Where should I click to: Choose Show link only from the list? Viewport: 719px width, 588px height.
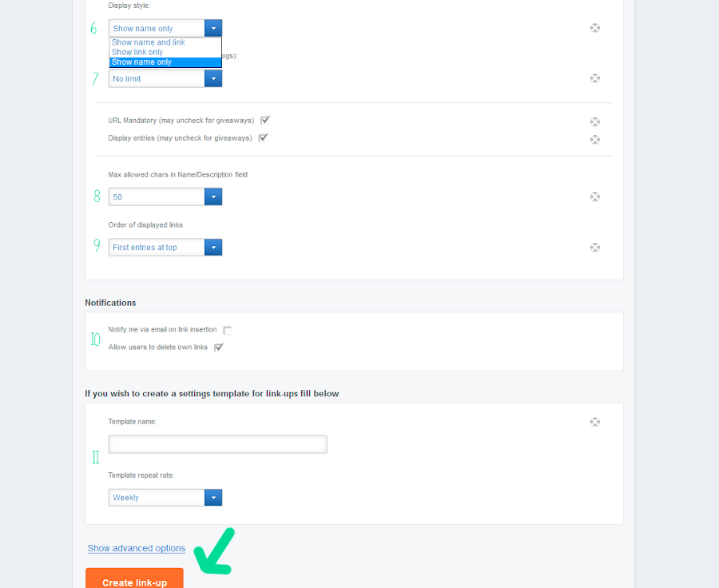pyautogui.click(x=137, y=52)
